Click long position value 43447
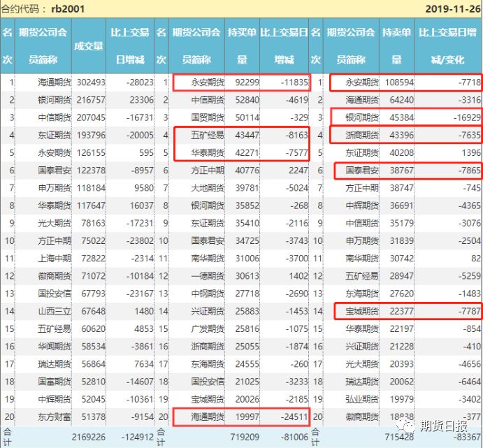Image resolution: width=483 pixels, height=448 pixels. pyautogui.click(x=247, y=135)
